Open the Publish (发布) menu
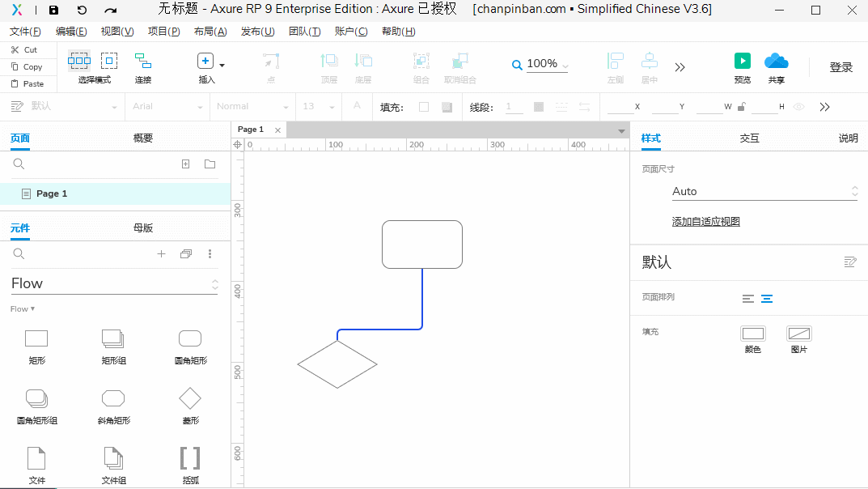 [257, 32]
